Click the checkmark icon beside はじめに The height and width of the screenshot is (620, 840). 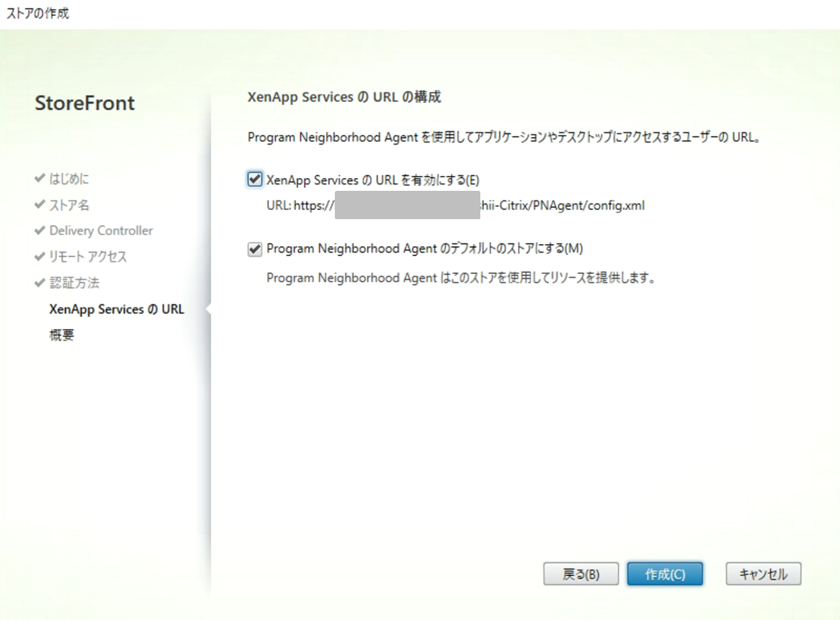[40, 178]
